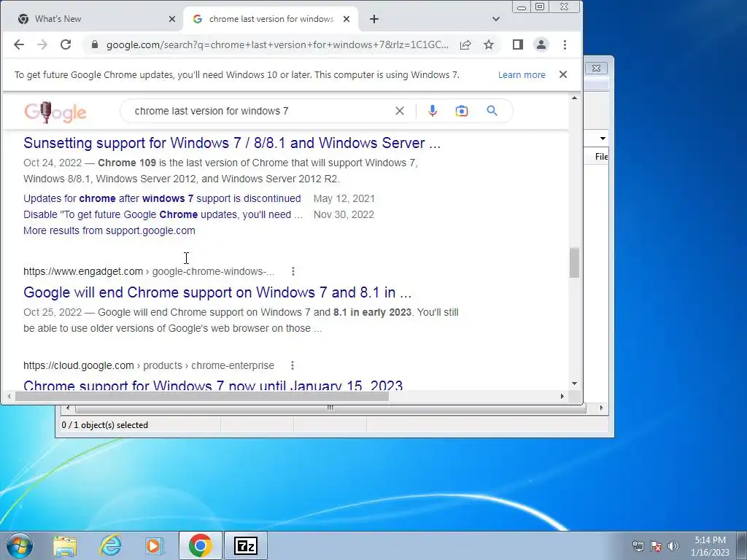Open a new tab
The height and width of the screenshot is (560, 747).
point(374,19)
